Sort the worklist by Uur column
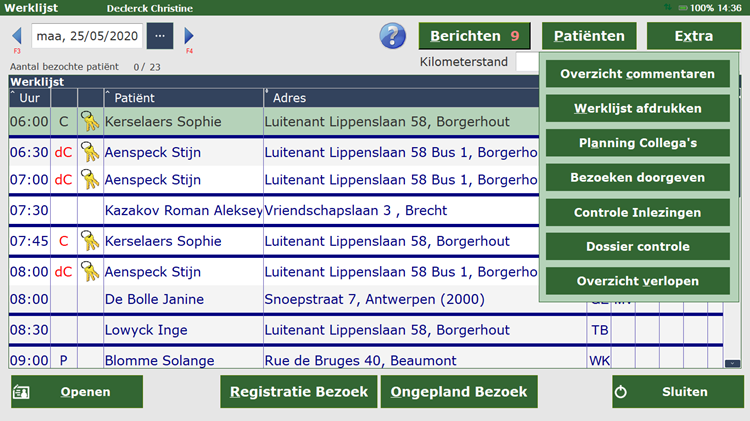Screen dimensions: 750x421 tap(29, 98)
